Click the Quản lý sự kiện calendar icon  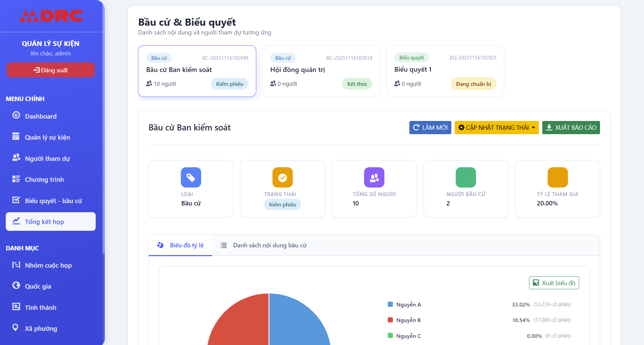click(16, 137)
